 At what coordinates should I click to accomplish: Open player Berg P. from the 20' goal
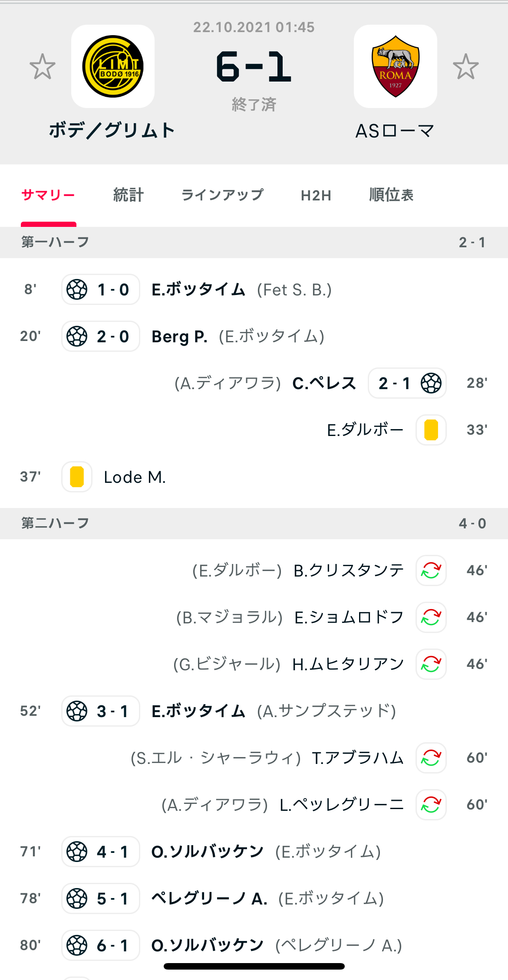pos(179,337)
